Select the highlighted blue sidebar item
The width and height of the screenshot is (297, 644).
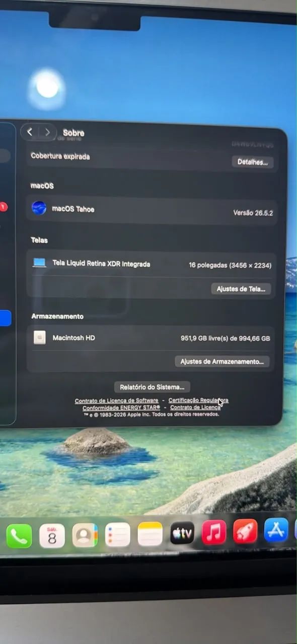tap(6, 318)
